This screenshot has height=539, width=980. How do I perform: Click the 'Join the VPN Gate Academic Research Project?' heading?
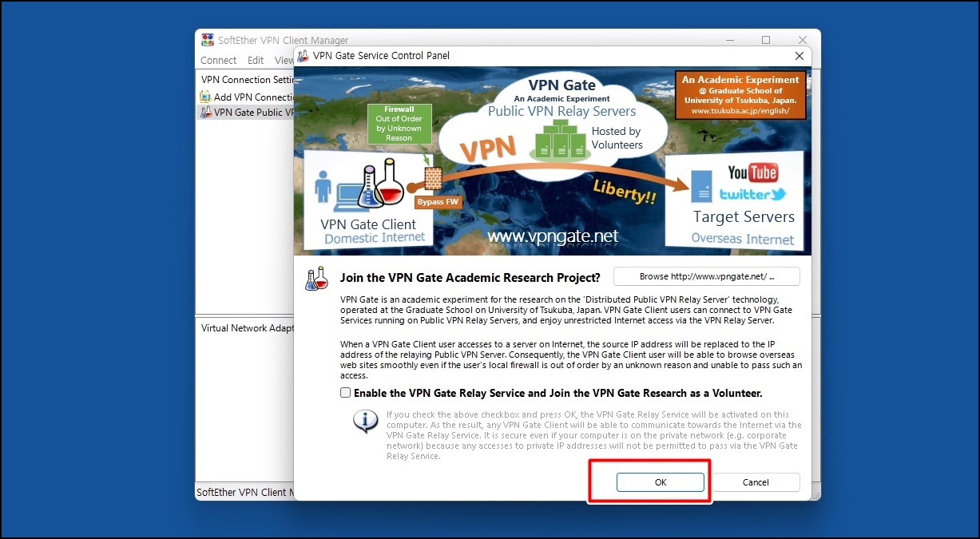470,278
